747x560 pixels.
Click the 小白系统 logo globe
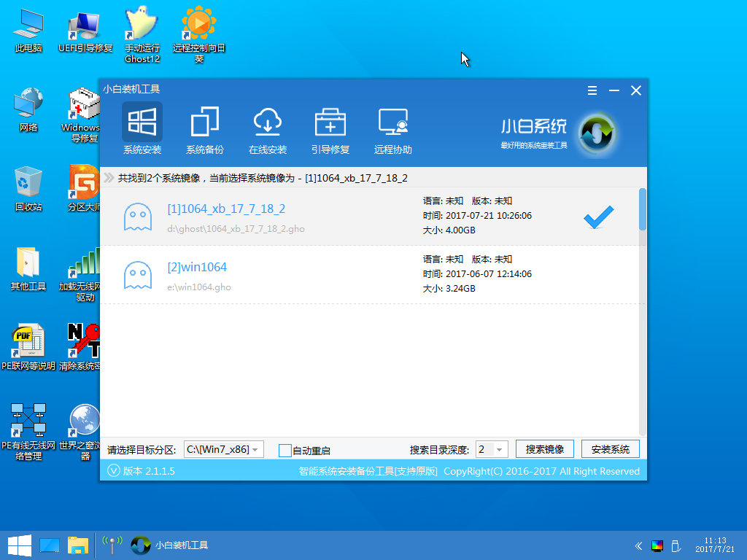(x=597, y=134)
